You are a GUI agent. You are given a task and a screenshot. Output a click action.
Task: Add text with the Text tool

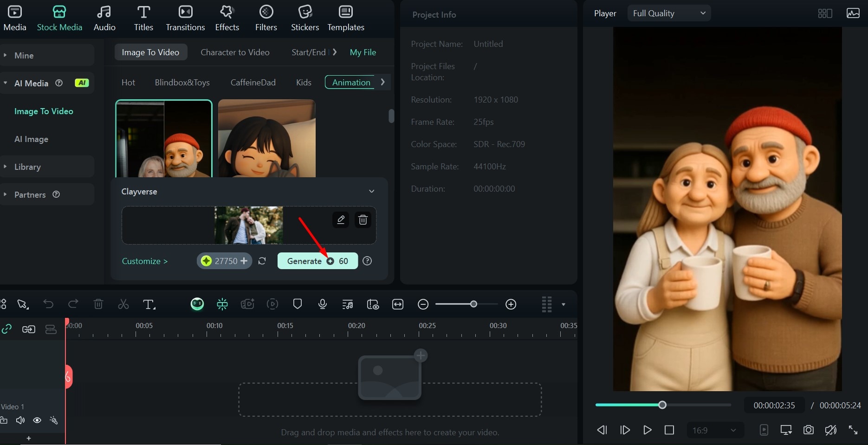point(149,304)
